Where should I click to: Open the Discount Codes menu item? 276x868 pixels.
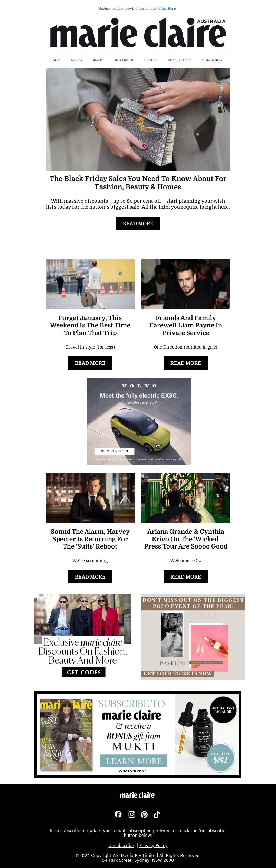coord(180,60)
